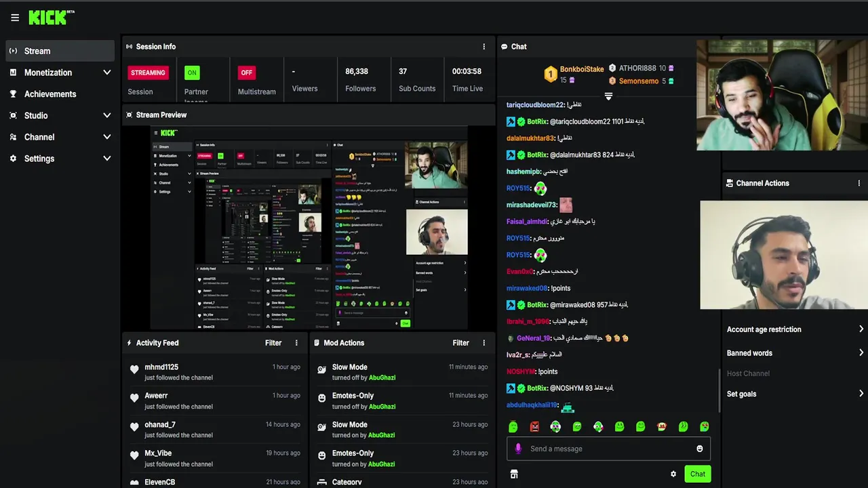Open the Mod Actions Filter

coord(461,343)
